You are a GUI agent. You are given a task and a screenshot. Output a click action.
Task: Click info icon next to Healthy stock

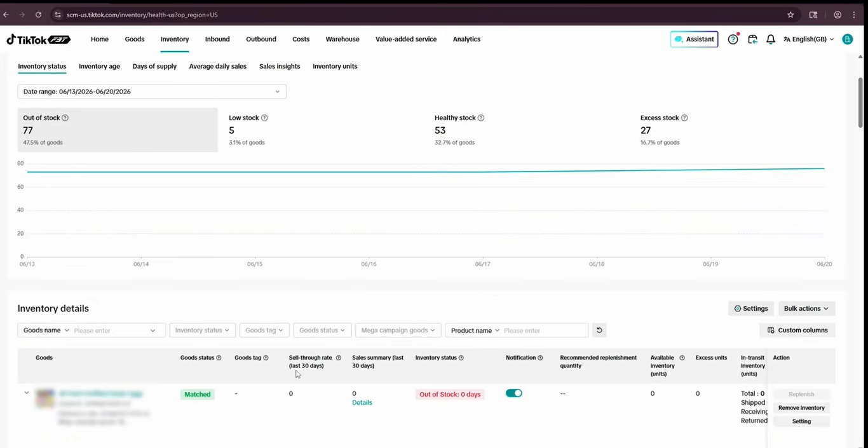(481, 118)
